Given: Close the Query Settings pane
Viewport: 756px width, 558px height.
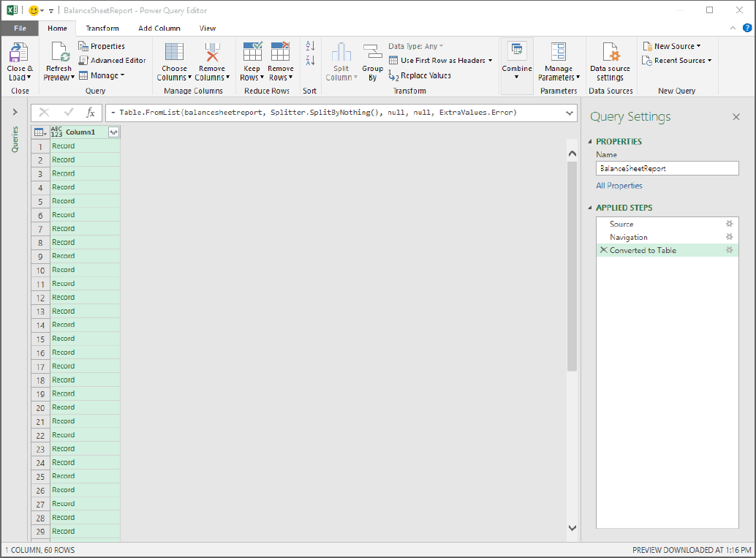Looking at the screenshot, I should point(736,117).
